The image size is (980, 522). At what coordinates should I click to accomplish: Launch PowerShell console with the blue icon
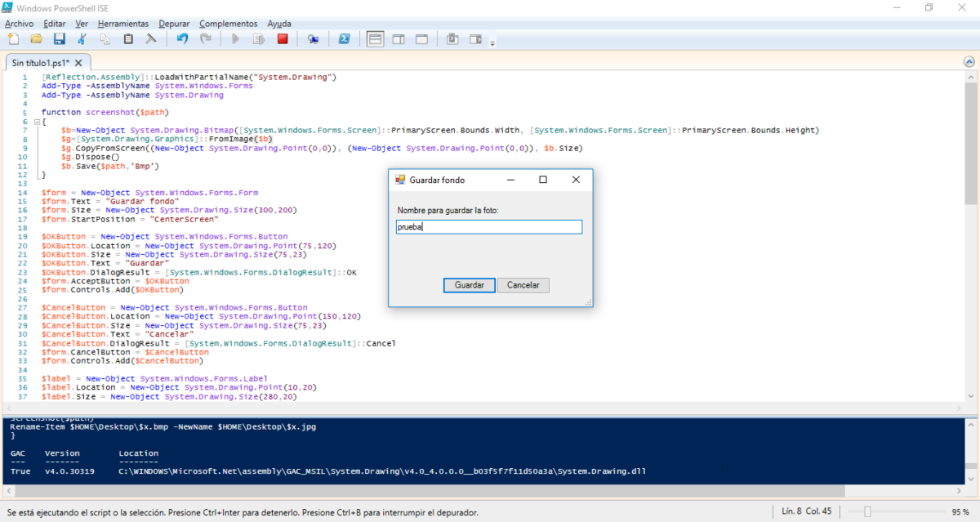[x=345, y=38]
